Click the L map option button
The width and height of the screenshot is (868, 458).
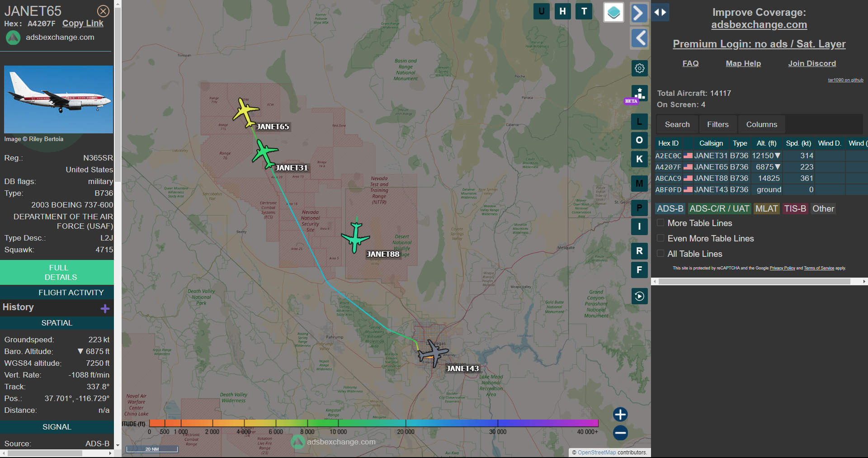tap(639, 122)
